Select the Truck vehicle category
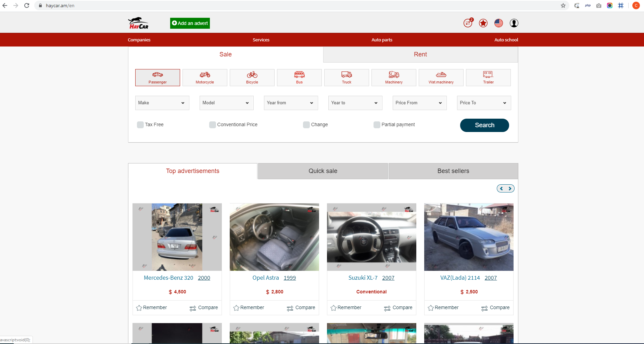The width and height of the screenshot is (644, 344). point(346,78)
